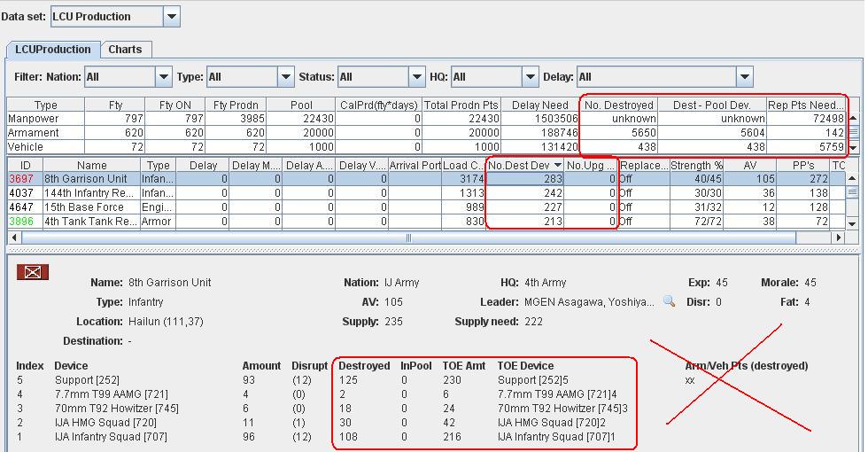
Task: Select the 15th Base Force row
Action: [426, 207]
